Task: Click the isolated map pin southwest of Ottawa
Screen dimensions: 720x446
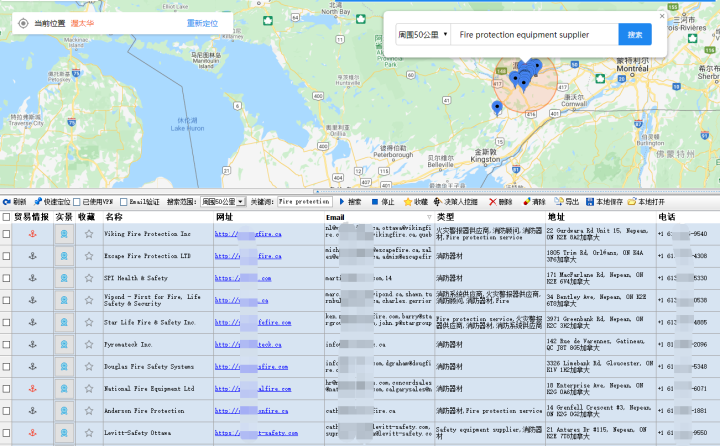Action: click(x=497, y=108)
